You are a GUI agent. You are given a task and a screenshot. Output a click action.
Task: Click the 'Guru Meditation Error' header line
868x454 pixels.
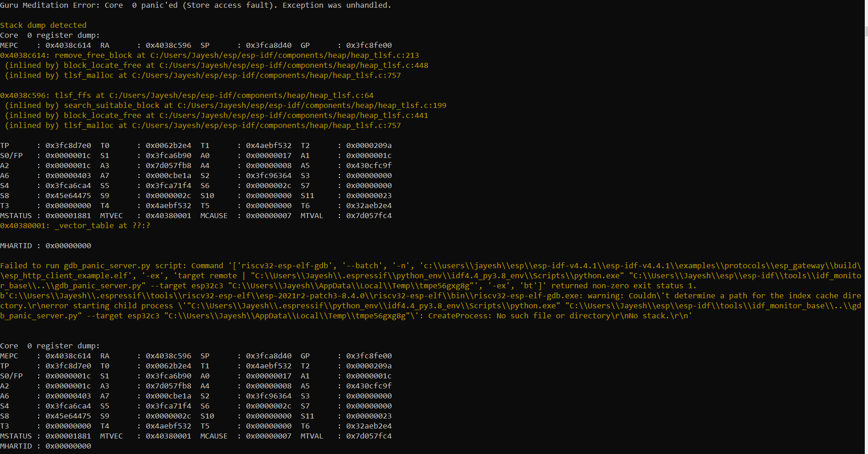click(x=195, y=5)
